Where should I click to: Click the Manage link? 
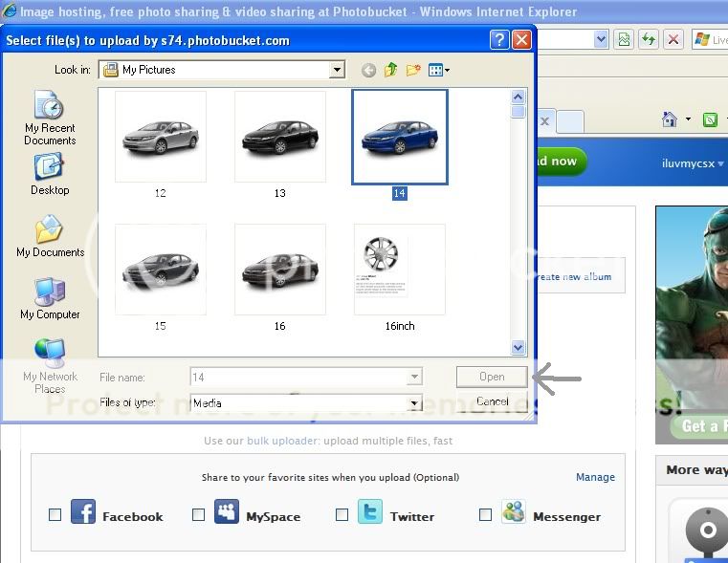pyautogui.click(x=595, y=477)
